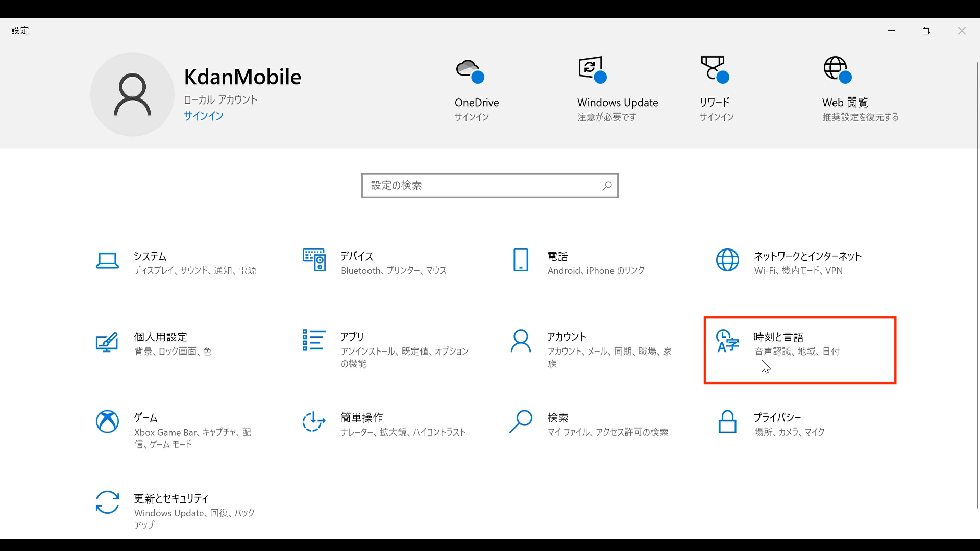980x551 pixels.
Task: Click the サインイン link under KdanMobile
Action: [204, 116]
